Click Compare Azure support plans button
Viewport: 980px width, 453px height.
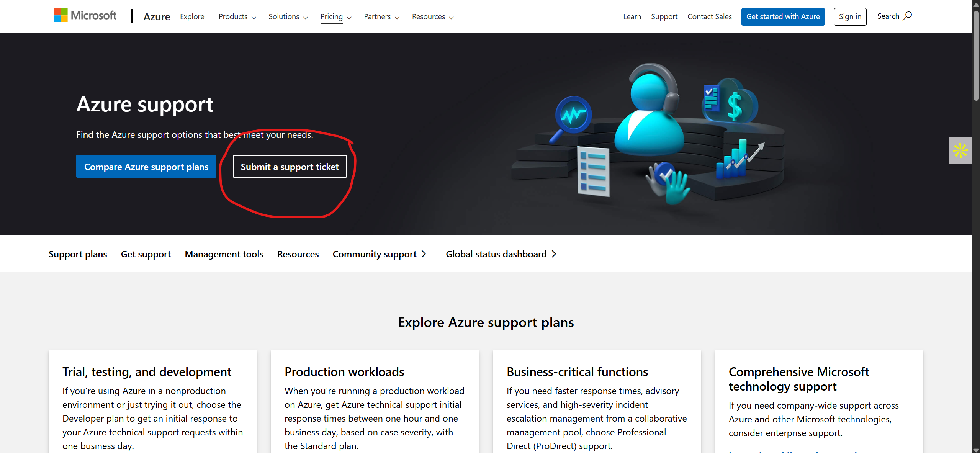click(x=146, y=166)
